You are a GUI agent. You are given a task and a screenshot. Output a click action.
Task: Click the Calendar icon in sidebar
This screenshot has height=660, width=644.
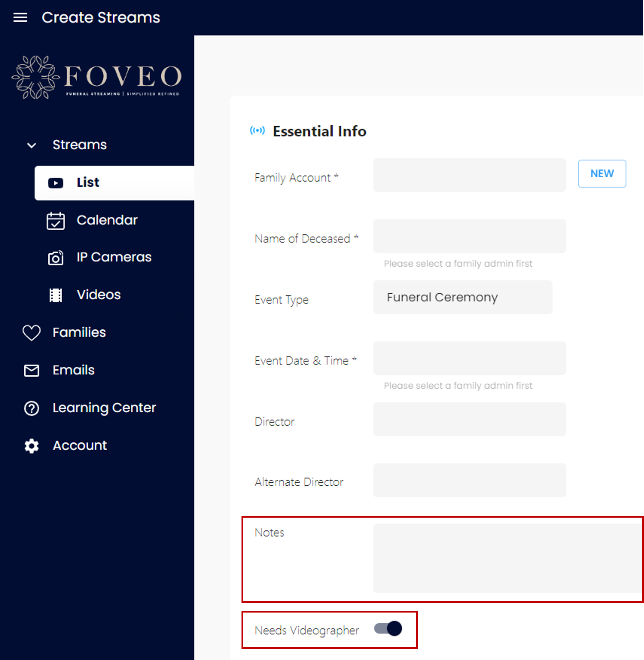pyautogui.click(x=55, y=221)
